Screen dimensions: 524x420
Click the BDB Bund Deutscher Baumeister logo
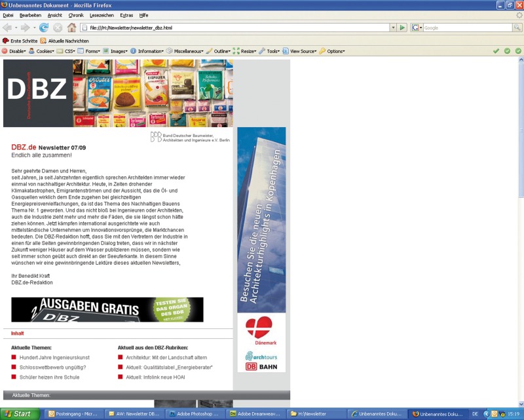coord(190,137)
